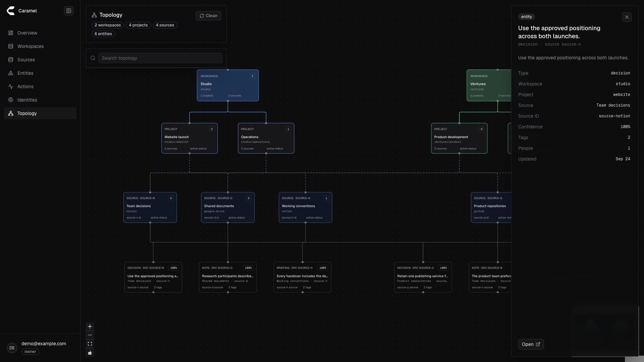
Task: Select Website launch project node
Action: point(190,138)
